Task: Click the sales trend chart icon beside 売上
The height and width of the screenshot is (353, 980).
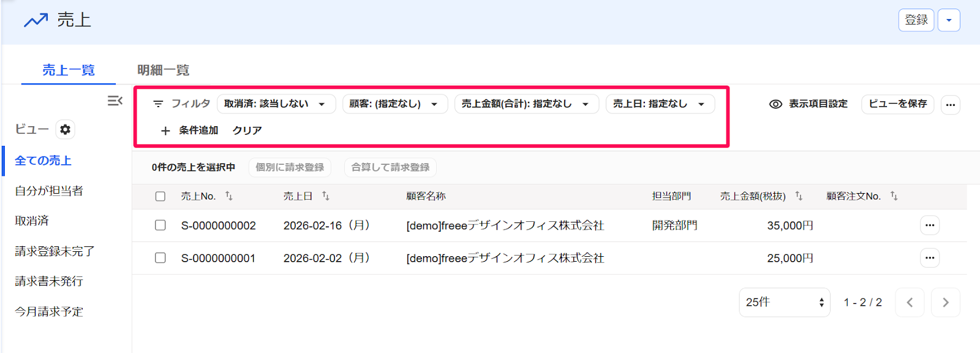Action: [36, 20]
